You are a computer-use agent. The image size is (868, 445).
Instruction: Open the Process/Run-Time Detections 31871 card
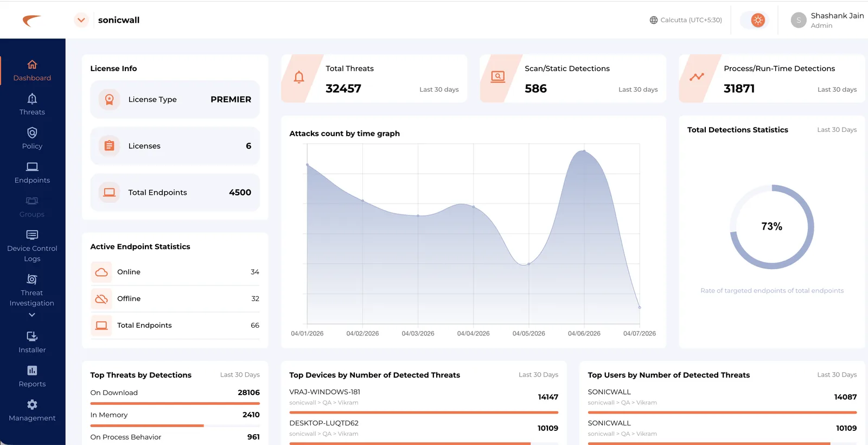click(x=773, y=79)
